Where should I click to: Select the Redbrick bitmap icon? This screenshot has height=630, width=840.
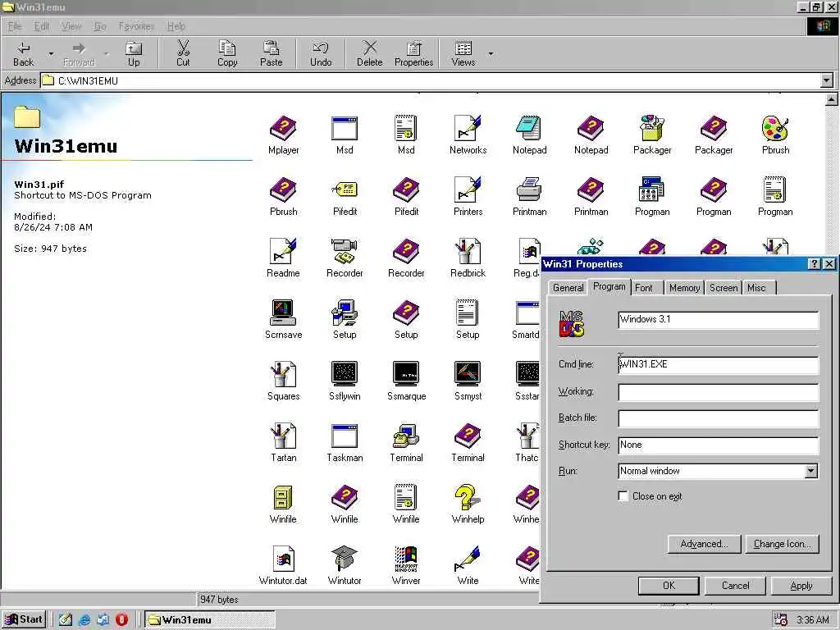coord(468,251)
